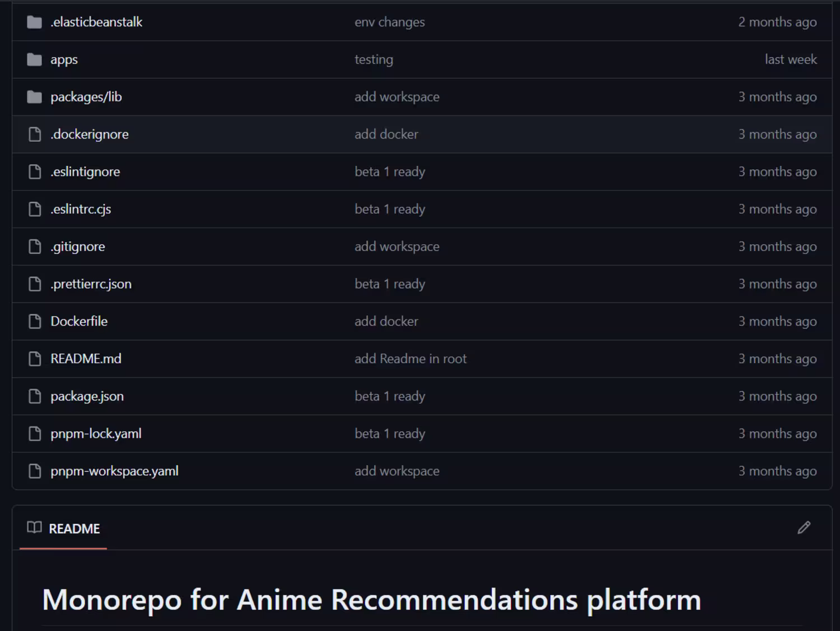Open the pnpm-lock.yaml file
Screen dimensions: 840x631
tap(96, 434)
